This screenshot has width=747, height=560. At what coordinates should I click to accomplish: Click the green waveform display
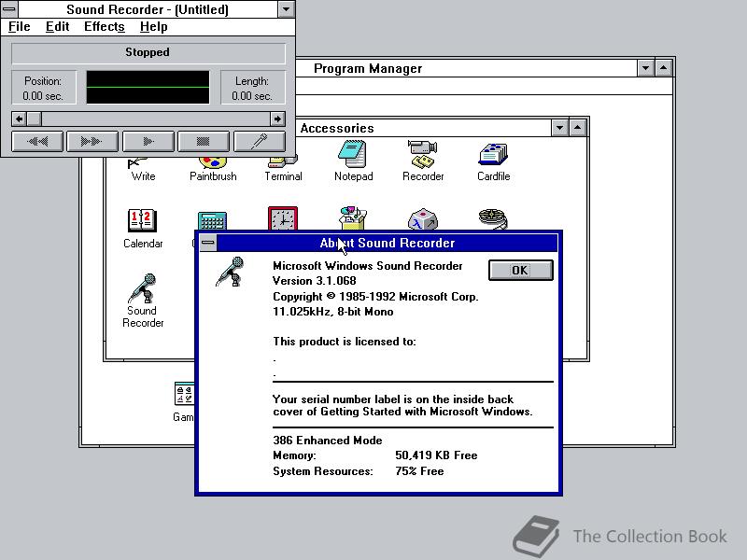148,87
